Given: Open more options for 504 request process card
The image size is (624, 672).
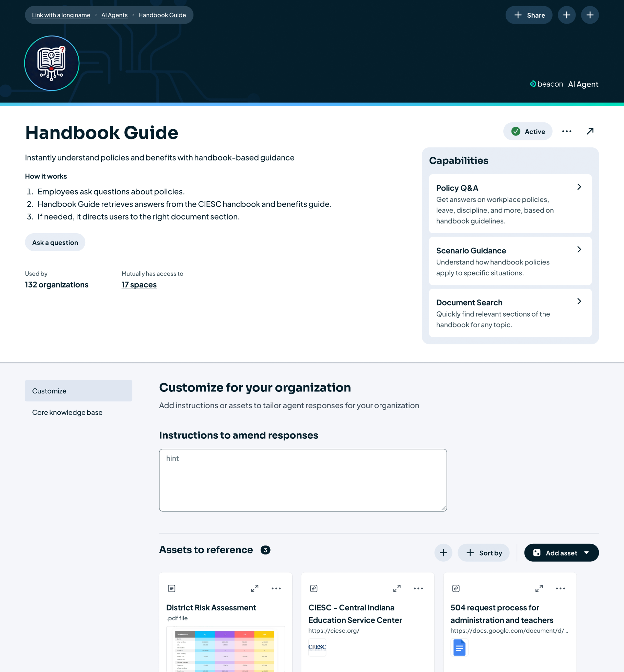Looking at the screenshot, I should [560, 589].
